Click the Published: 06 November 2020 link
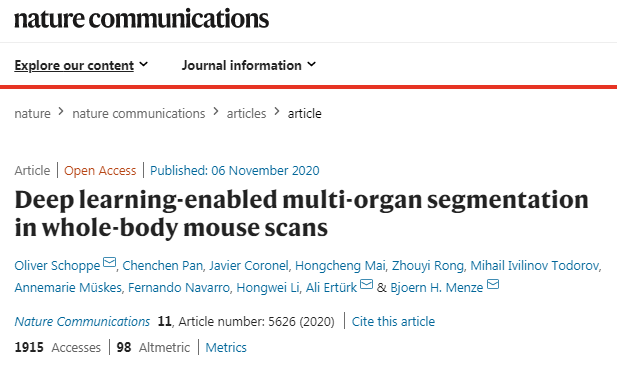The height and width of the screenshot is (377, 617). (235, 170)
